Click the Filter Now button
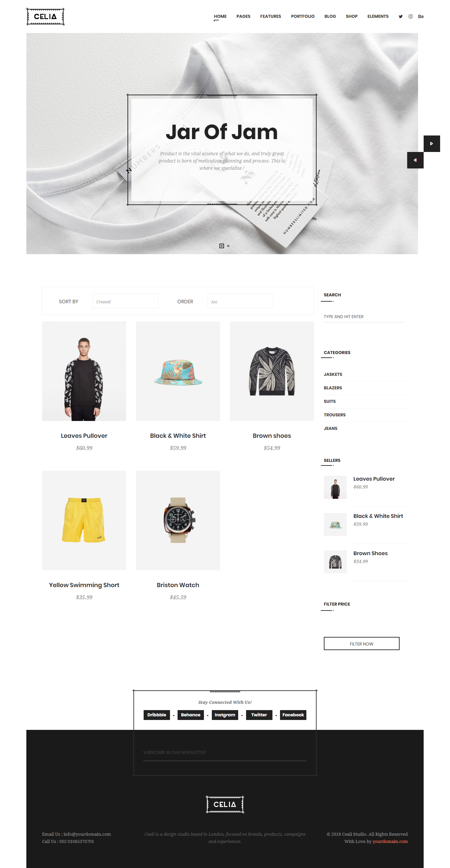Screen dimensions: 450x868 (361, 644)
